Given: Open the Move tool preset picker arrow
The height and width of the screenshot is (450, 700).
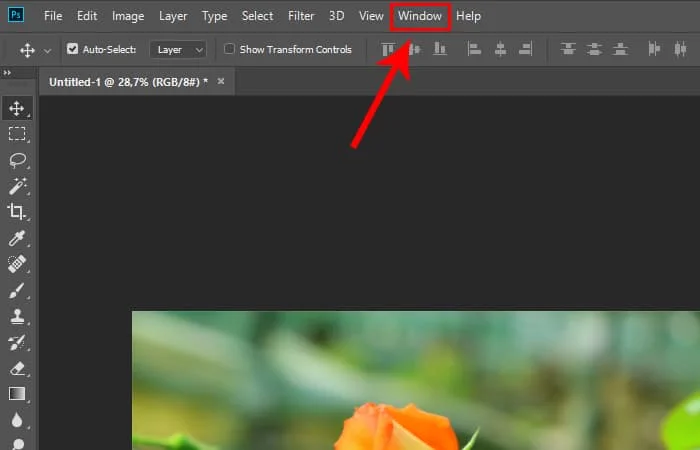Looking at the screenshot, I should pyautogui.click(x=47, y=51).
